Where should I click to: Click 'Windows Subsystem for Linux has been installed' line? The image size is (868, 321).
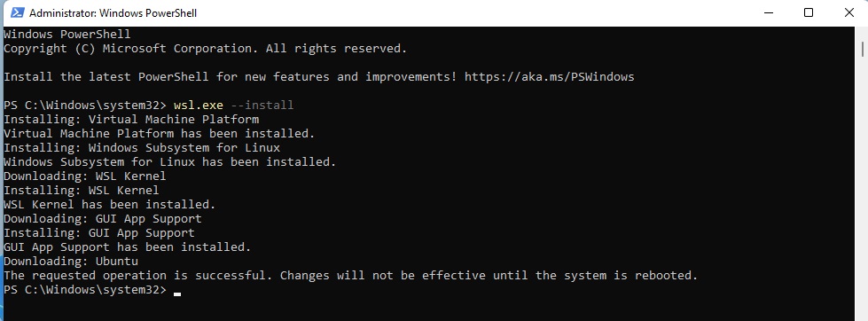point(170,162)
